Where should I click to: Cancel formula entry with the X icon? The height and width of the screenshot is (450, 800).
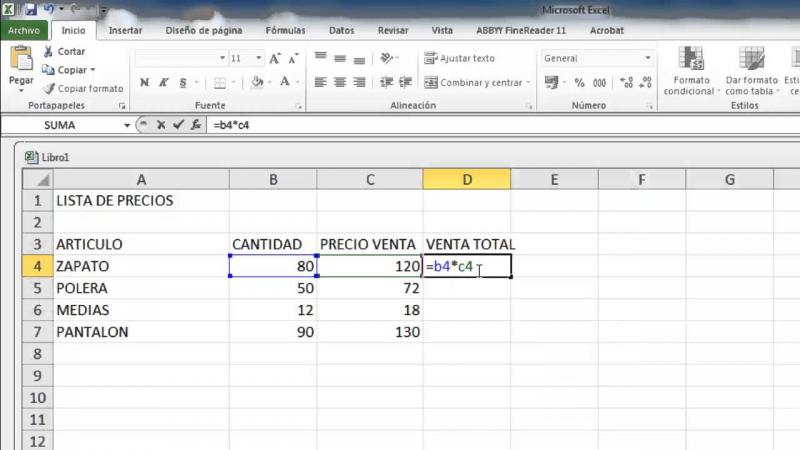(x=160, y=125)
